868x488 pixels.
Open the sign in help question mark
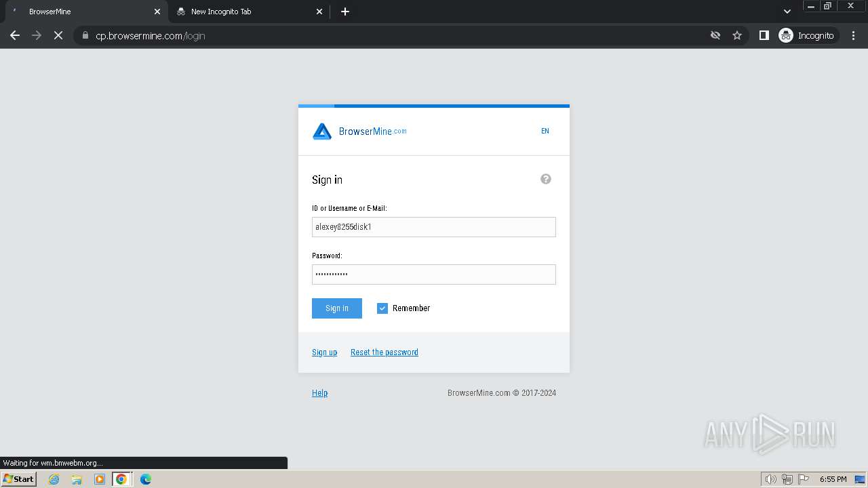(x=546, y=179)
